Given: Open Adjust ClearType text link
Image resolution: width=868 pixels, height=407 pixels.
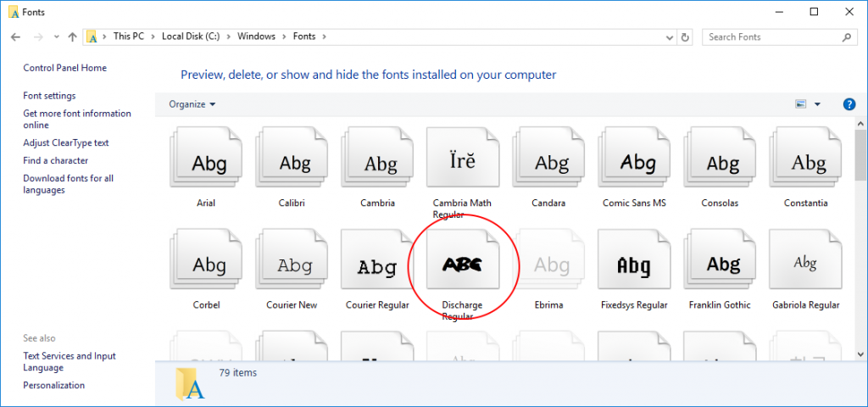Looking at the screenshot, I should click(66, 142).
